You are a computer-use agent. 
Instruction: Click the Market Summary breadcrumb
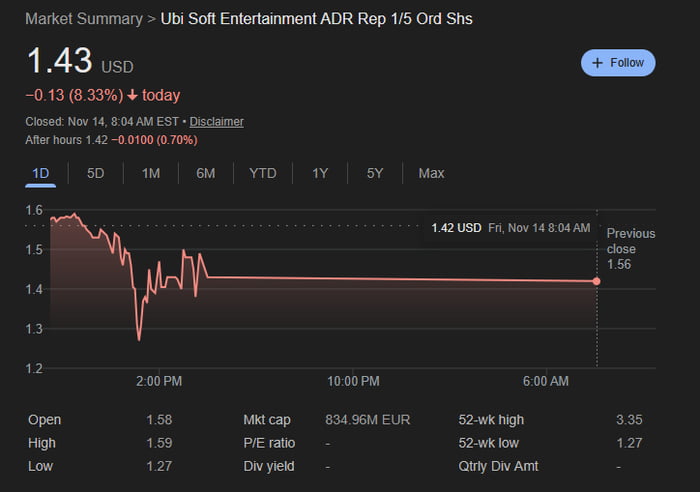(82, 19)
